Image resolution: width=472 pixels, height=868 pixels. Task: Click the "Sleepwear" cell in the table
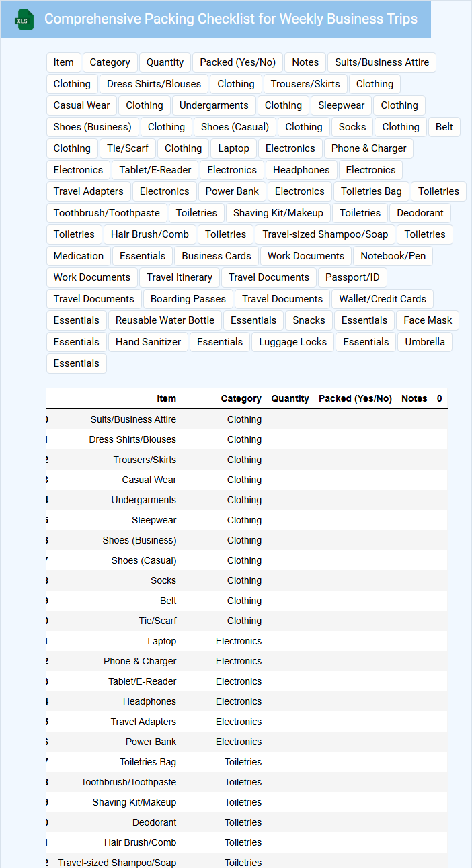(x=154, y=520)
